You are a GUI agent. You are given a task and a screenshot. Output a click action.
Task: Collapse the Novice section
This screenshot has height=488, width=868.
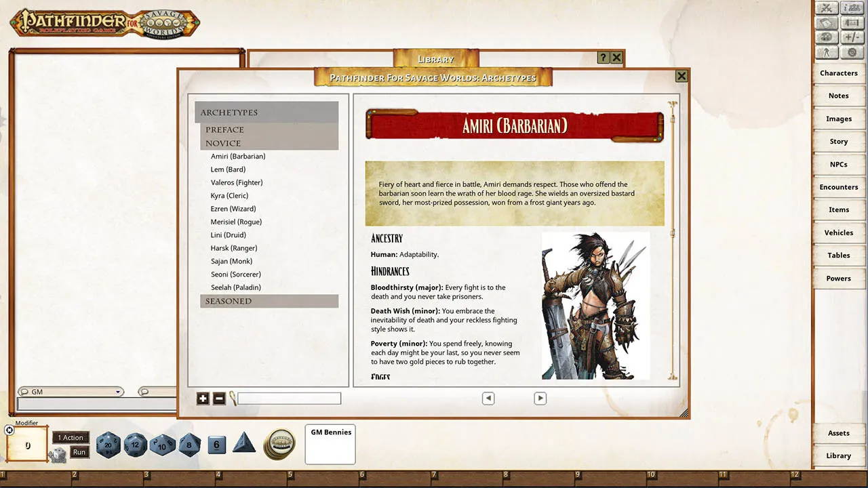269,143
